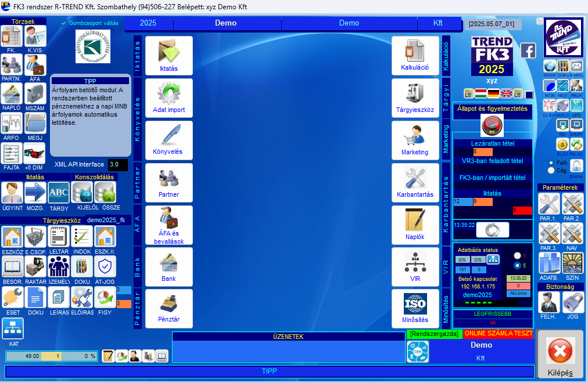Click the +5 DIM 3D glasses icon
Screen dimensions: 588x383
coord(35,154)
